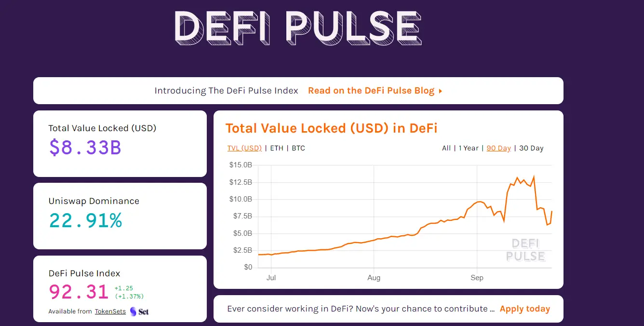Switch chart currency to BTC

[298, 148]
